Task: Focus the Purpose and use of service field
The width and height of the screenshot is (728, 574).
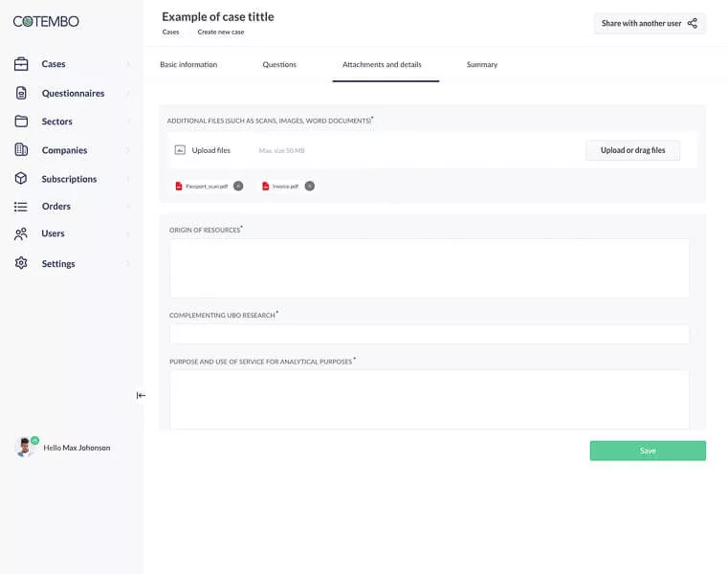Action: pos(429,399)
